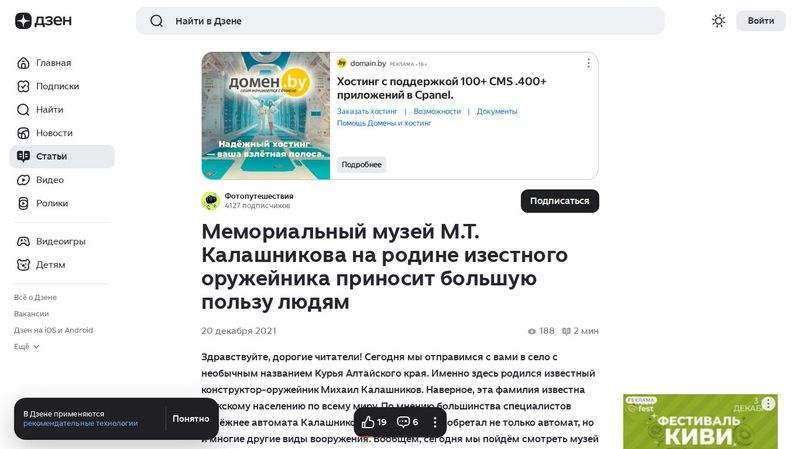
Task: Open Главная in the sidebar
Action: (53, 63)
